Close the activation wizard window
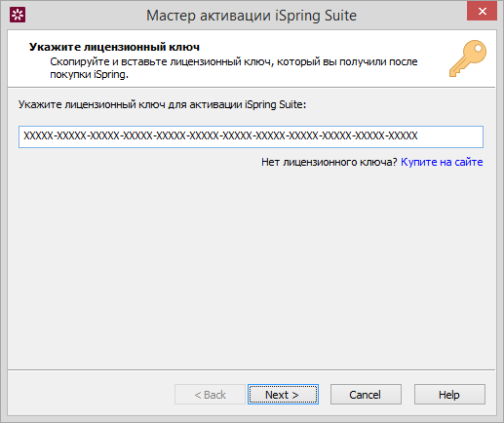 (482, 12)
